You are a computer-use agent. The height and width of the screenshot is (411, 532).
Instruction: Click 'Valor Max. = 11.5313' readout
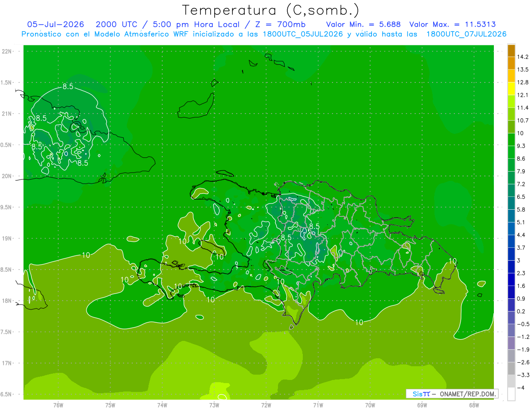(x=452, y=24)
